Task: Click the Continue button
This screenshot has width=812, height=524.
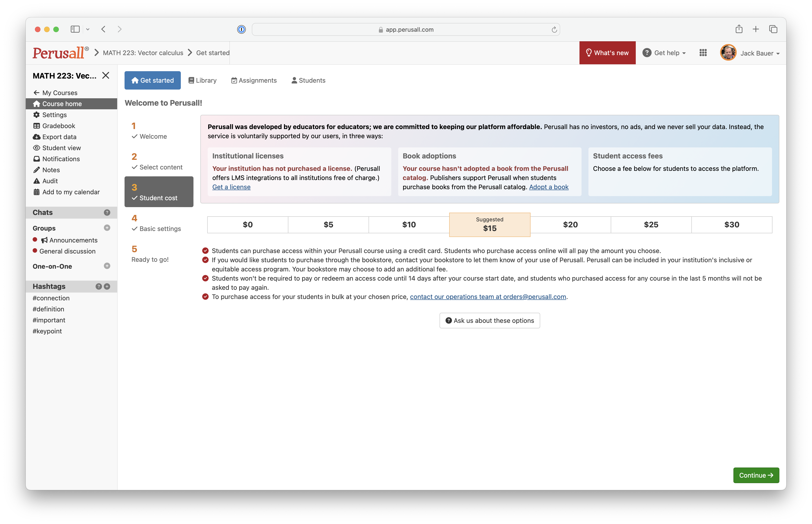Action: pyautogui.click(x=756, y=475)
